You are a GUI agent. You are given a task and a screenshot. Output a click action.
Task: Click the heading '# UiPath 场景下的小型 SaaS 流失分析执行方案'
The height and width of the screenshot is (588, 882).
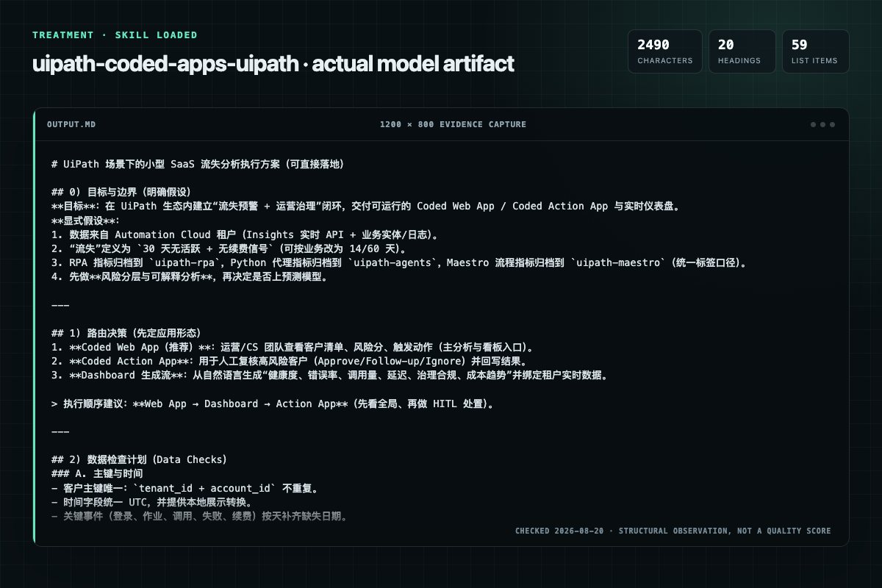coord(198,165)
